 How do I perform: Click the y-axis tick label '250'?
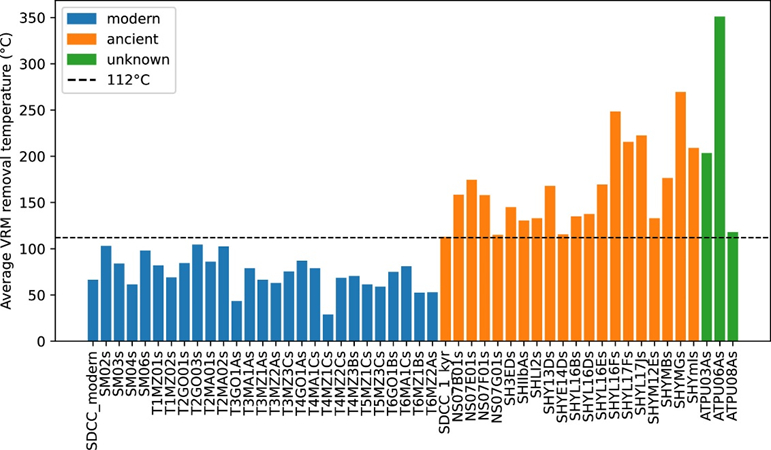pos(32,110)
